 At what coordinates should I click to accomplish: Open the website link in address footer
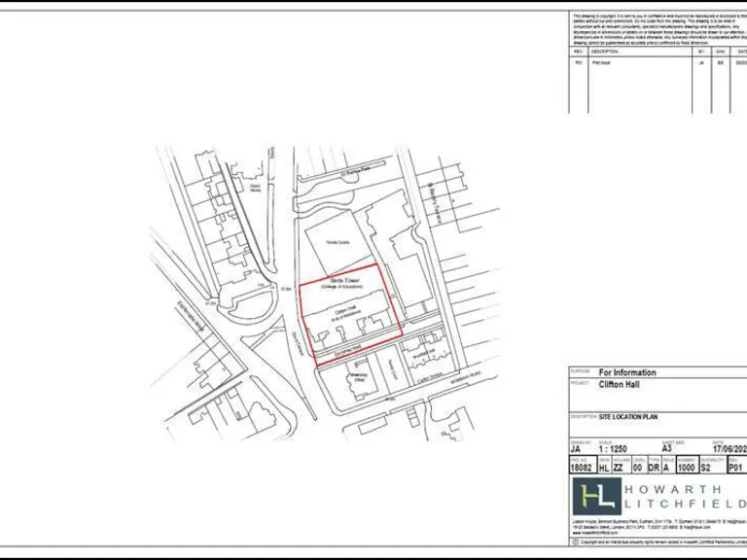pos(594,534)
